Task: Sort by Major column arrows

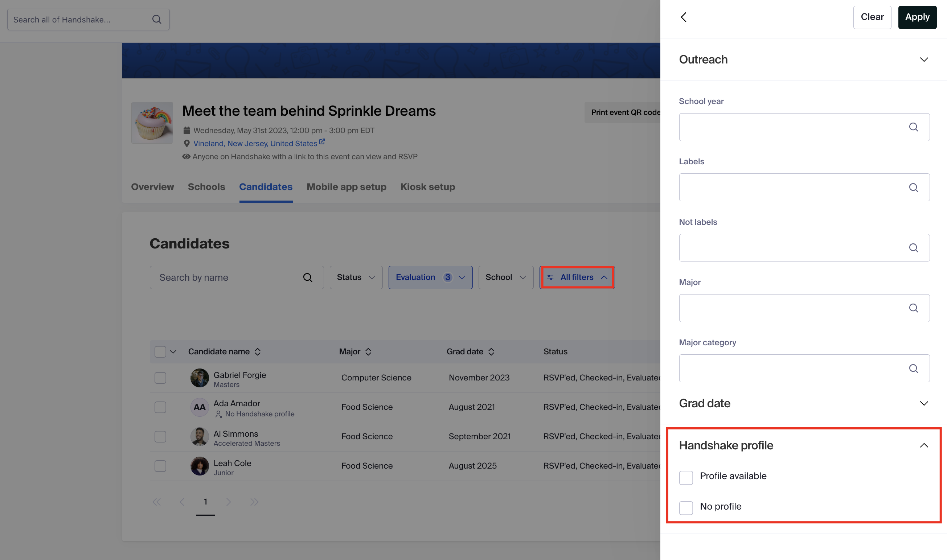Action: tap(368, 352)
